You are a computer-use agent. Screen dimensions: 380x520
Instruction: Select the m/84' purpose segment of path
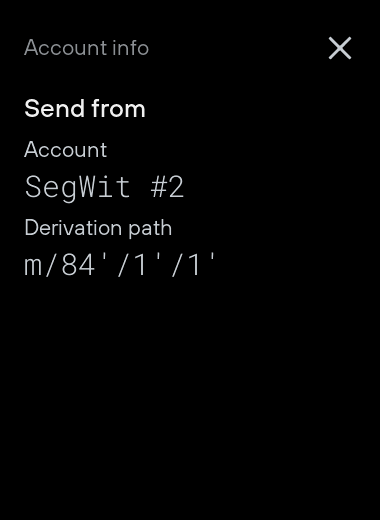(x=60, y=264)
